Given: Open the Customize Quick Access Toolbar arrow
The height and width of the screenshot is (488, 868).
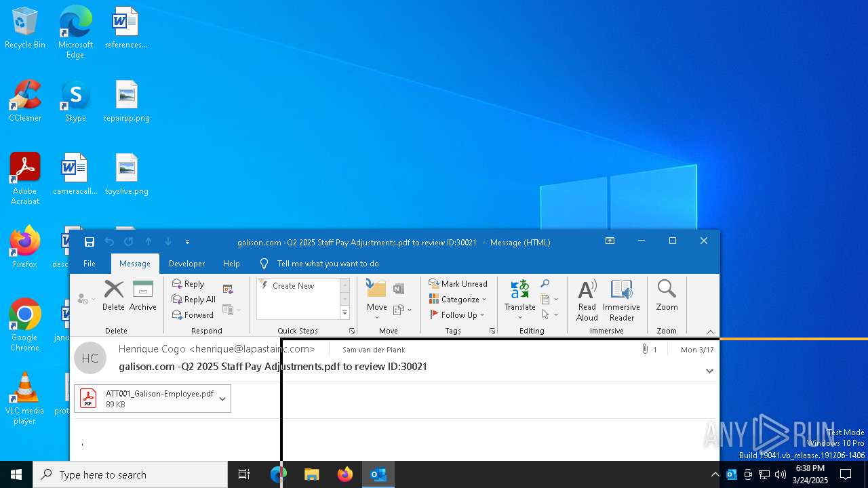Looking at the screenshot, I should [x=188, y=242].
